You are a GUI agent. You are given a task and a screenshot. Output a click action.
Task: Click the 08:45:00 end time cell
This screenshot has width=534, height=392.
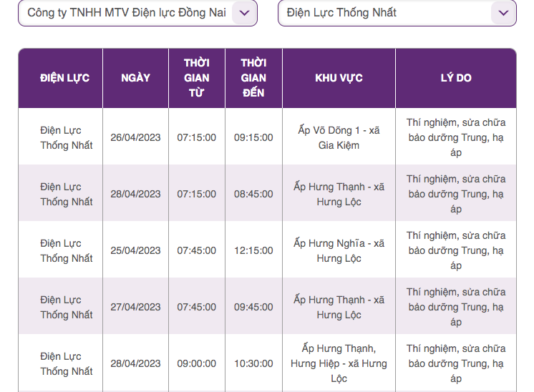pyautogui.click(x=253, y=194)
